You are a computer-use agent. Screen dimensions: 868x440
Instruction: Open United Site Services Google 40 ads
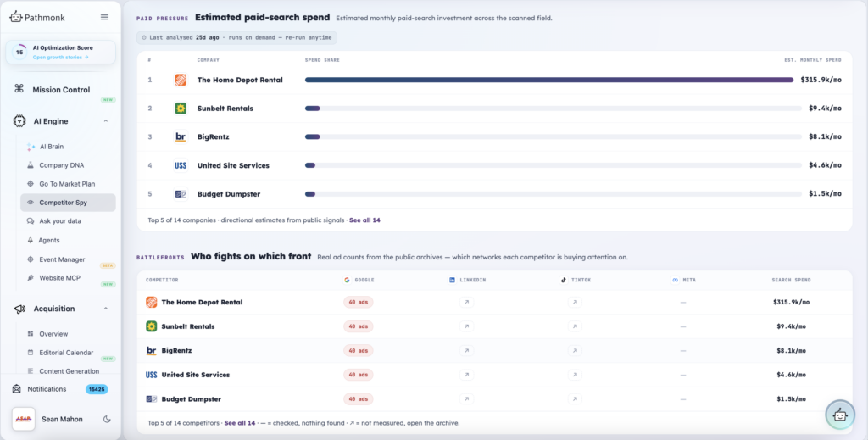pos(359,375)
